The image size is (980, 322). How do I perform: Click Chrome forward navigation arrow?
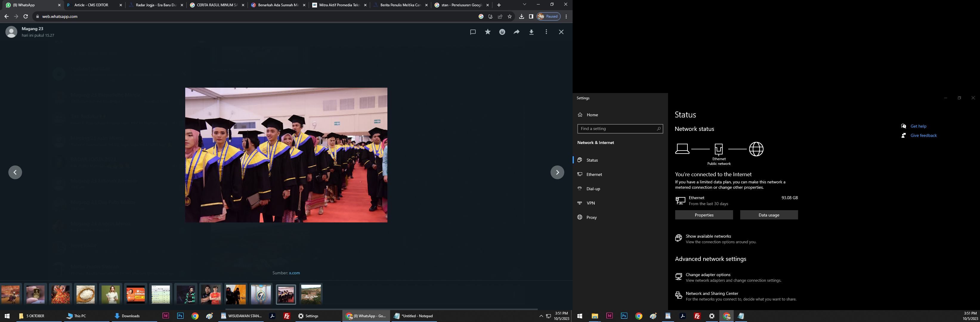click(16, 16)
